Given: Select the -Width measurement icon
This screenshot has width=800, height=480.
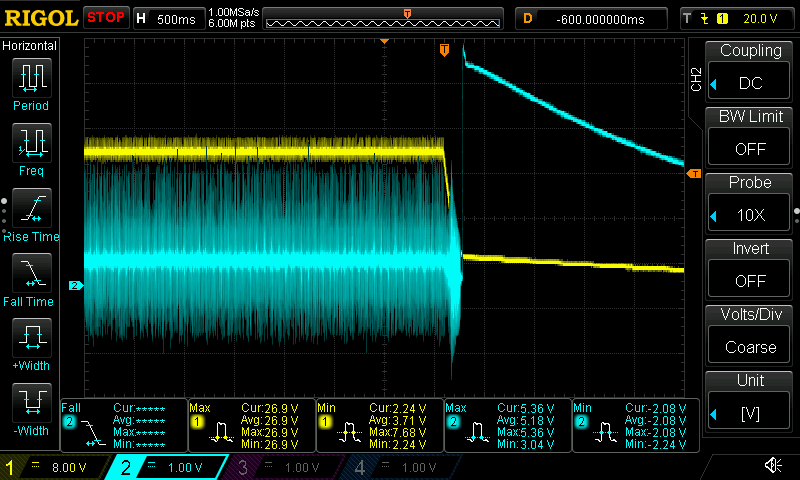Looking at the screenshot, I should 32,402.
